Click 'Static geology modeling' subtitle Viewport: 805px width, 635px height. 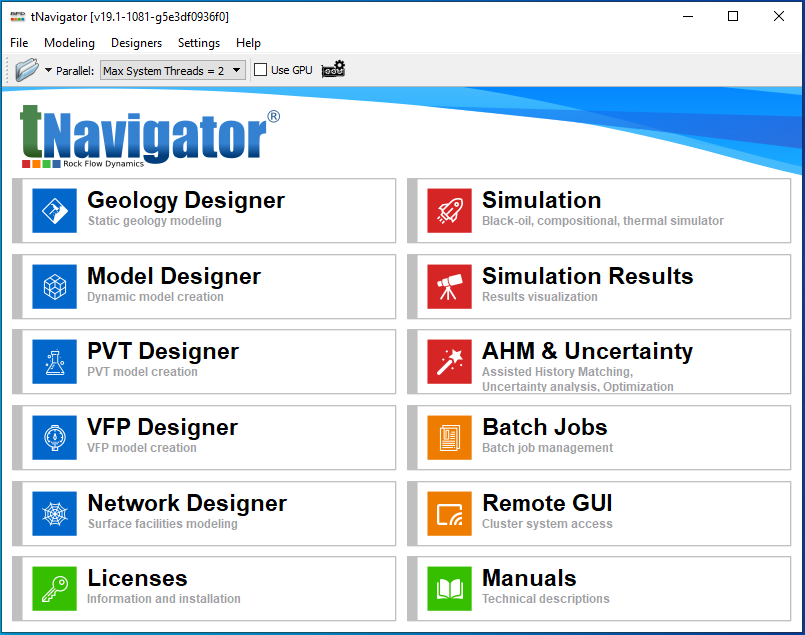(x=155, y=221)
